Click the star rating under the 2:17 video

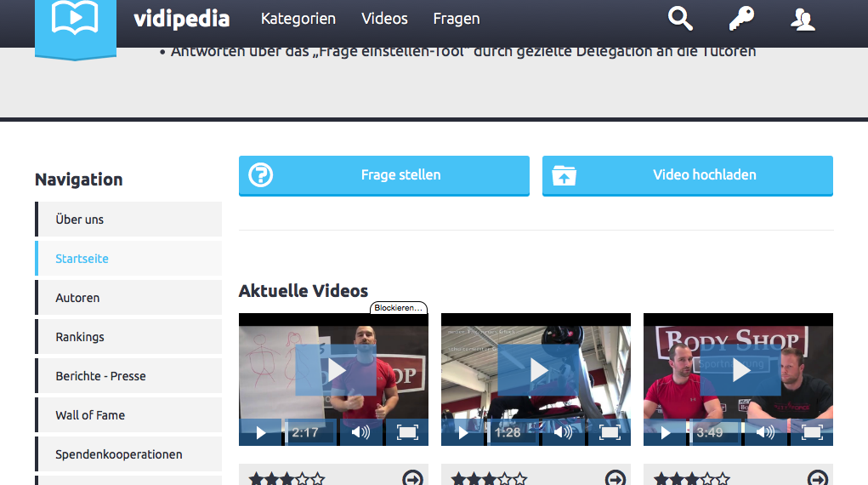[x=286, y=478]
